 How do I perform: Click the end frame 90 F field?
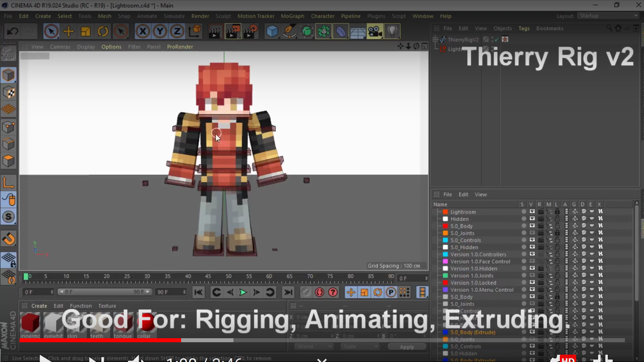coord(171,292)
